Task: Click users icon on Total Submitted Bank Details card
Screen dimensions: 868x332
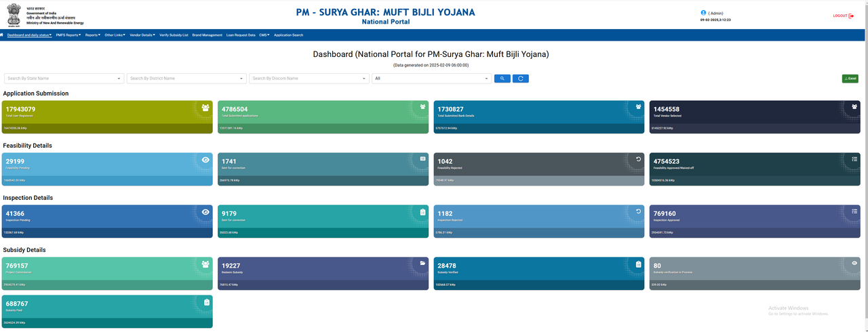Action: pyautogui.click(x=638, y=106)
